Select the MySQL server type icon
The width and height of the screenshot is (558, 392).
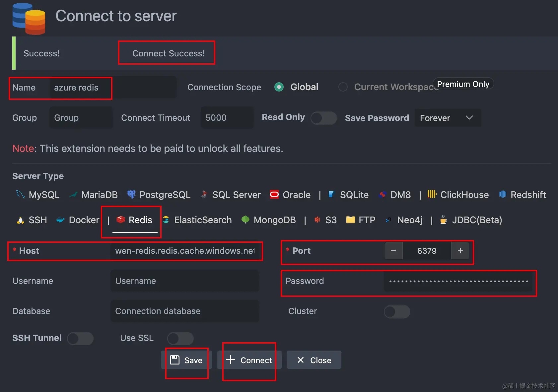coord(20,194)
